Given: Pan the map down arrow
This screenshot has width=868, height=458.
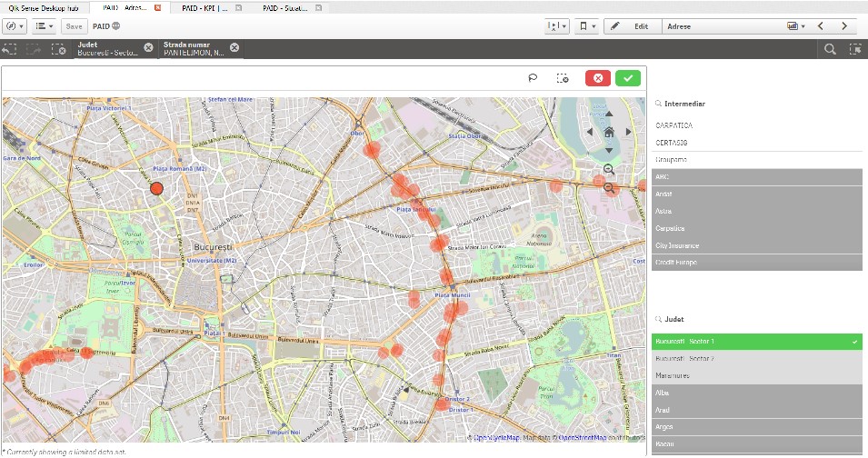Looking at the screenshot, I should tap(609, 150).
